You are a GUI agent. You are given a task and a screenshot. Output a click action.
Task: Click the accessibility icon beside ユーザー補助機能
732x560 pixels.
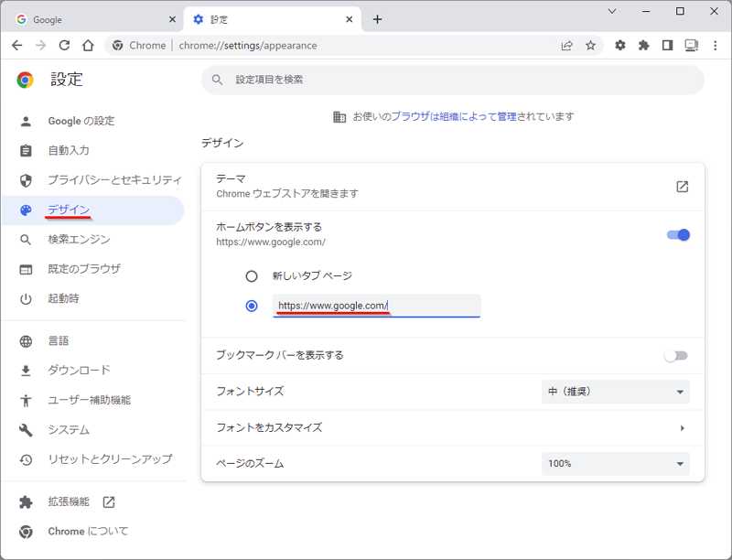pos(26,401)
